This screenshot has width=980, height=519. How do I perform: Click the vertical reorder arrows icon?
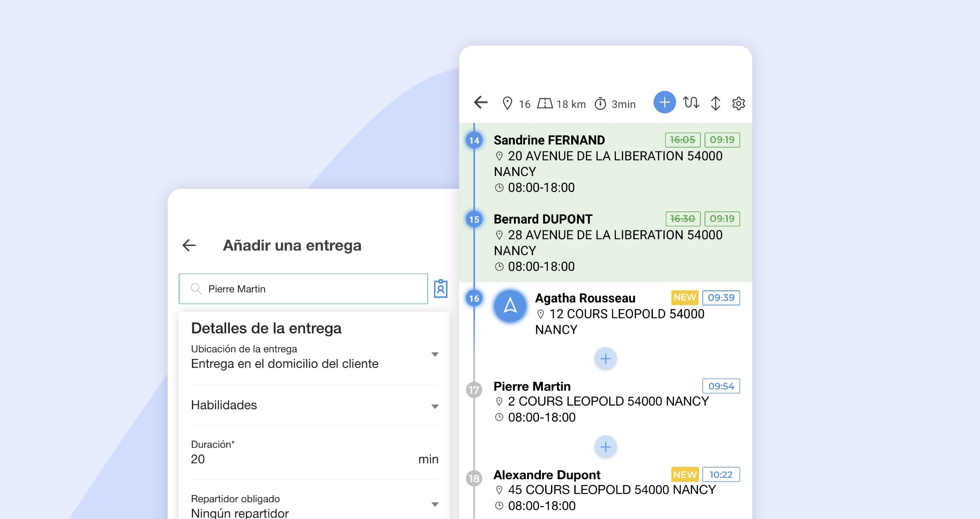tap(715, 103)
